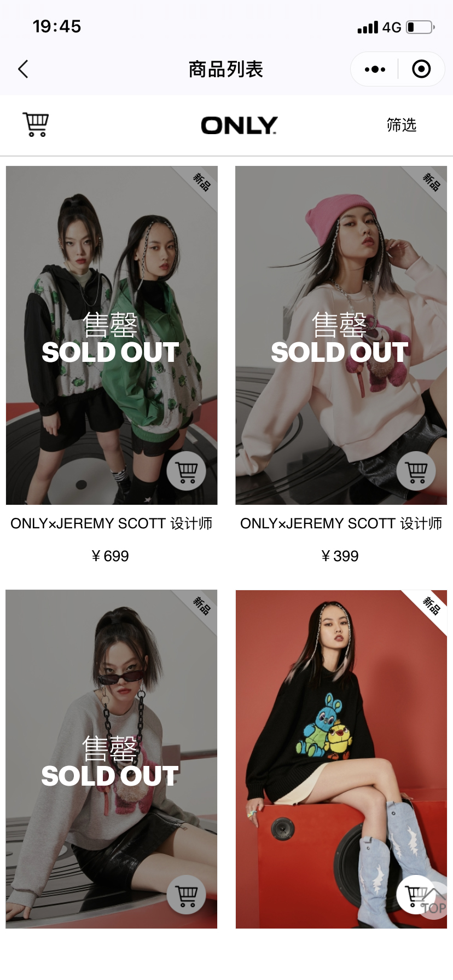Image resolution: width=453 pixels, height=980 pixels.
Task: Open first ONLY×JEREMY SCOTT 设计师 title
Action: click(x=112, y=524)
